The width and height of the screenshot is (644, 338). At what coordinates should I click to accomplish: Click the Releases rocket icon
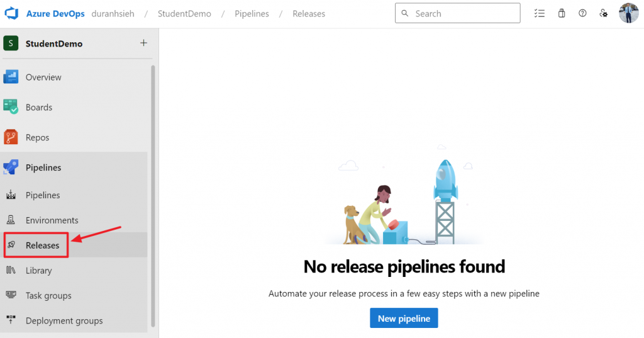(11, 245)
